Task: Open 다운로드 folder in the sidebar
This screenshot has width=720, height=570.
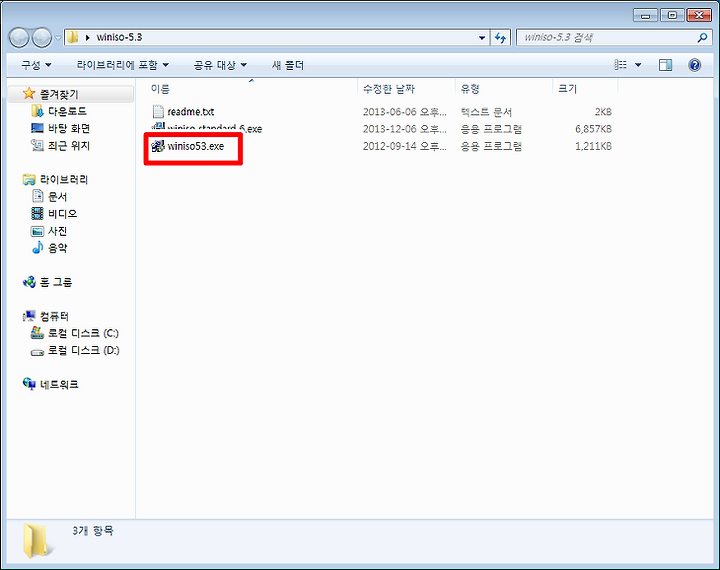Action: click(67, 111)
